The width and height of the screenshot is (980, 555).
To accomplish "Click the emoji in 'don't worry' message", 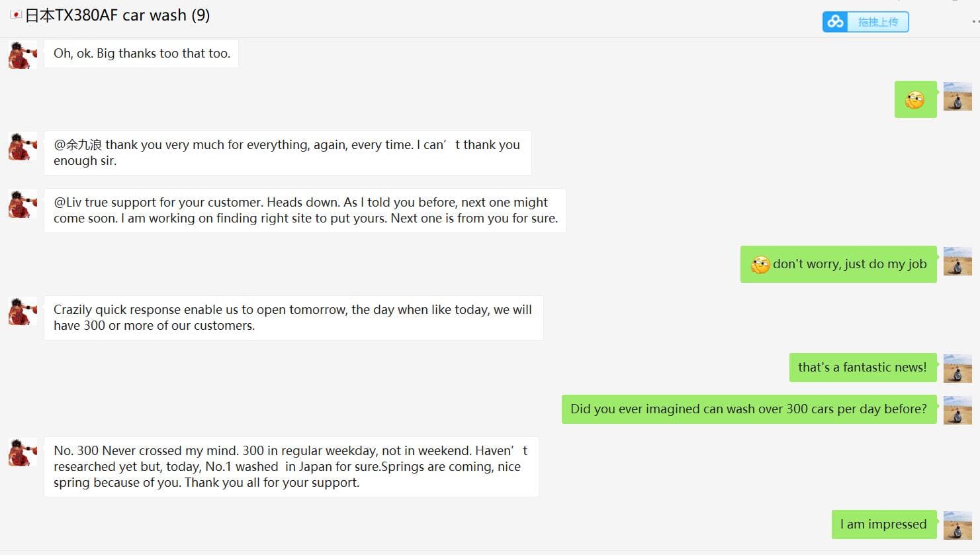I will [x=760, y=265].
